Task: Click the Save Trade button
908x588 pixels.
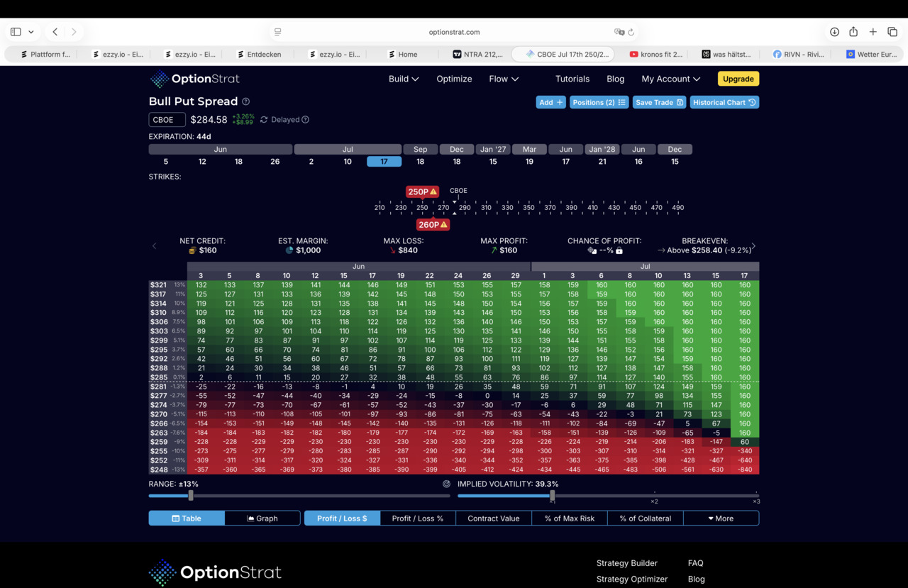Action: point(660,102)
